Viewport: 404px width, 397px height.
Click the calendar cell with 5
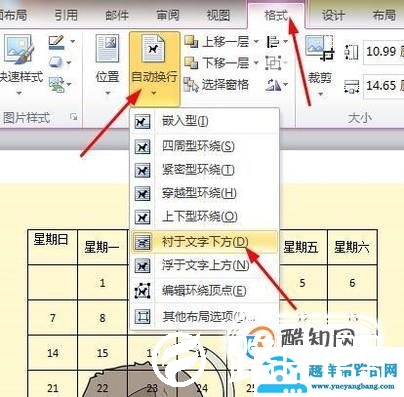pyautogui.click(x=303, y=283)
